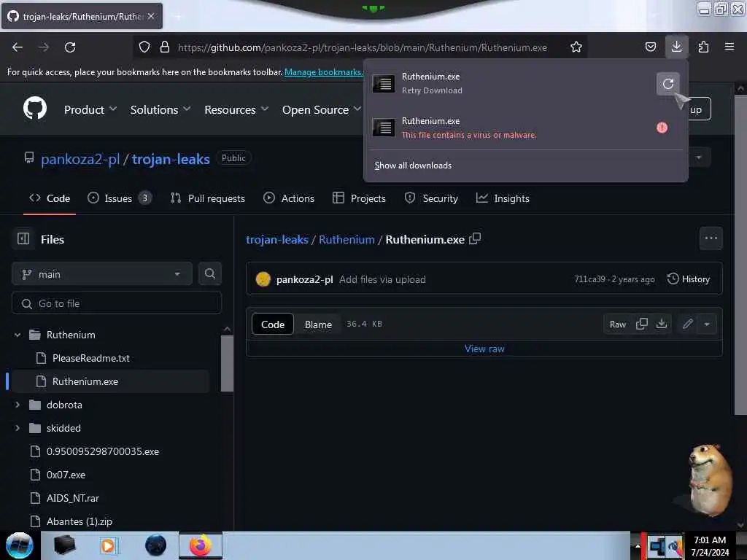This screenshot has width=747, height=560.
Task: Open Actions tab
Action: [289, 198]
